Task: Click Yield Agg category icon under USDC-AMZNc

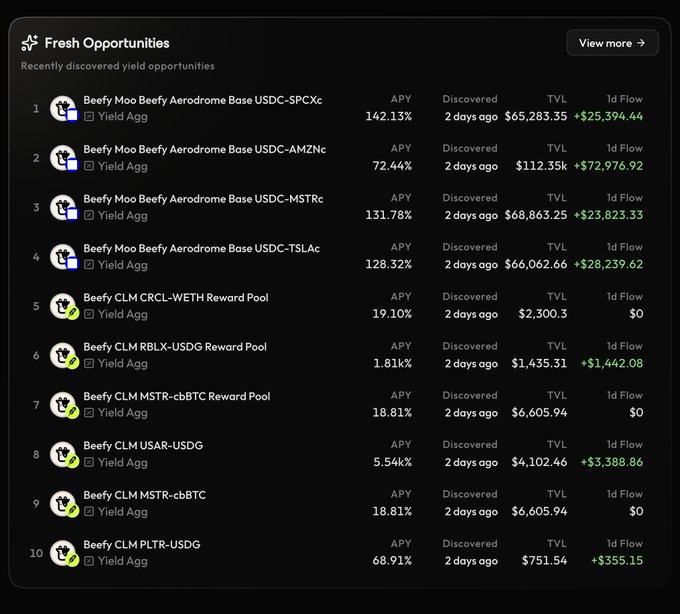Action: [89, 166]
